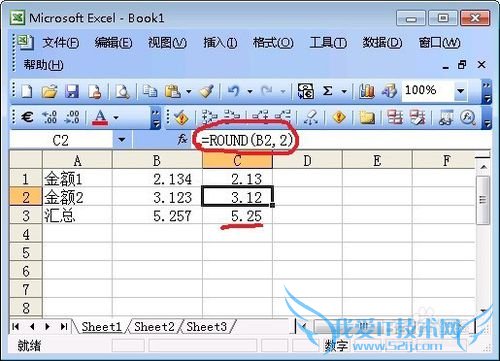Jump to last sheet tab with navigation arrow
Viewport: 500px width, 361px height.
(64, 327)
